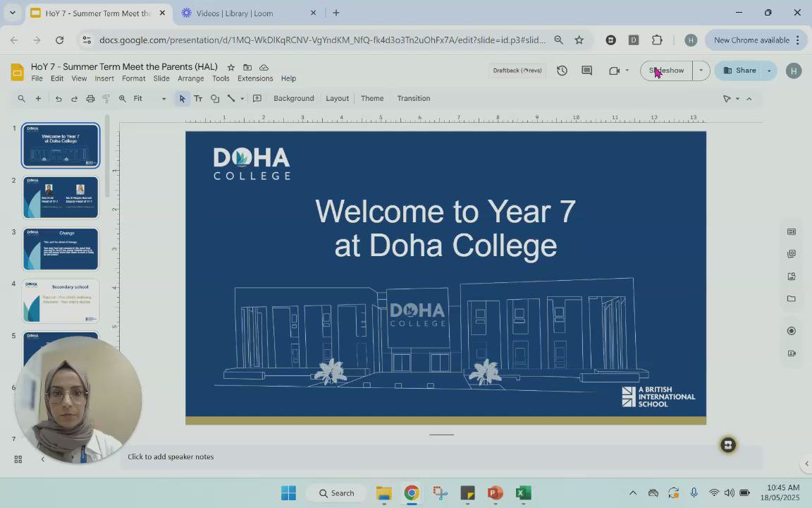Click the Undo arrow icon

click(x=59, y=99)
